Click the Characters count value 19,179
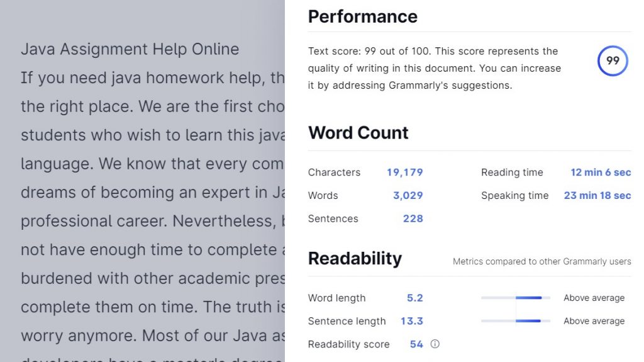 tap(404, 173)
